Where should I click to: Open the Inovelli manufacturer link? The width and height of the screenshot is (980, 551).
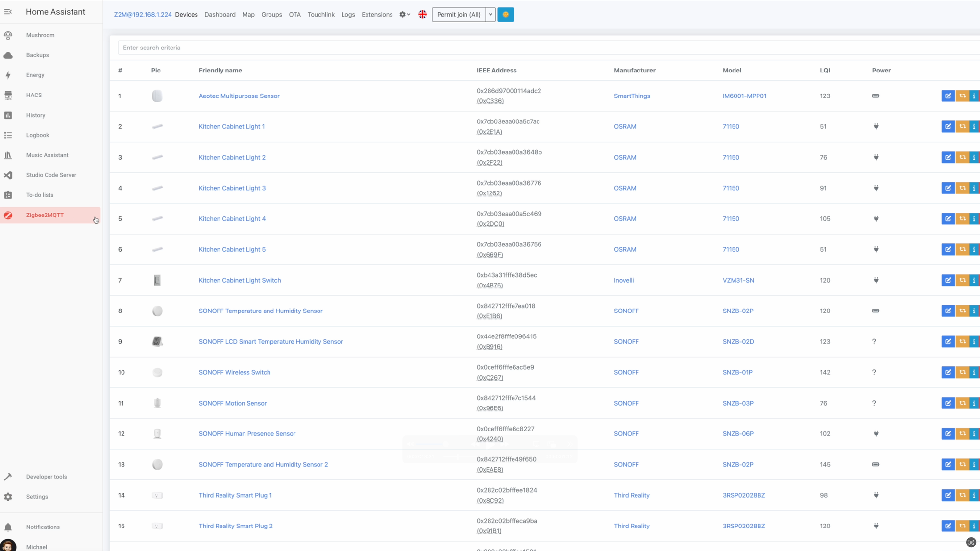pos(624,280)
